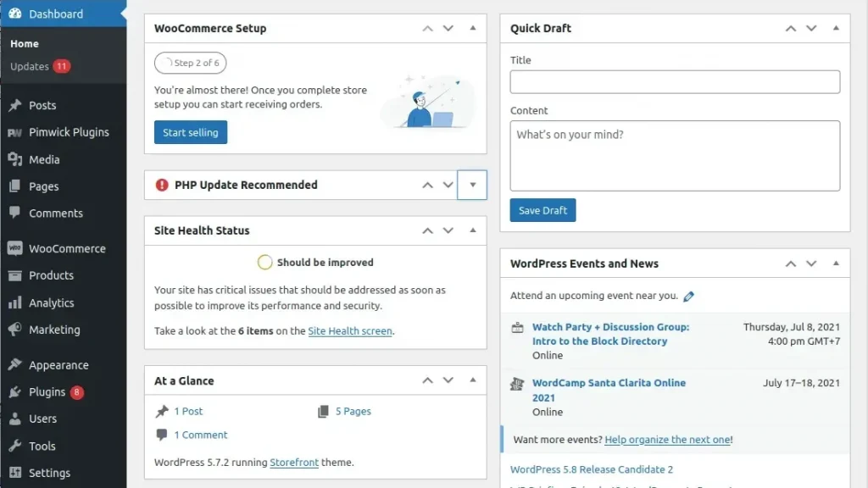Collapse the Quick Draft panel
Viewport: 868px width, 488px height.
836,28
